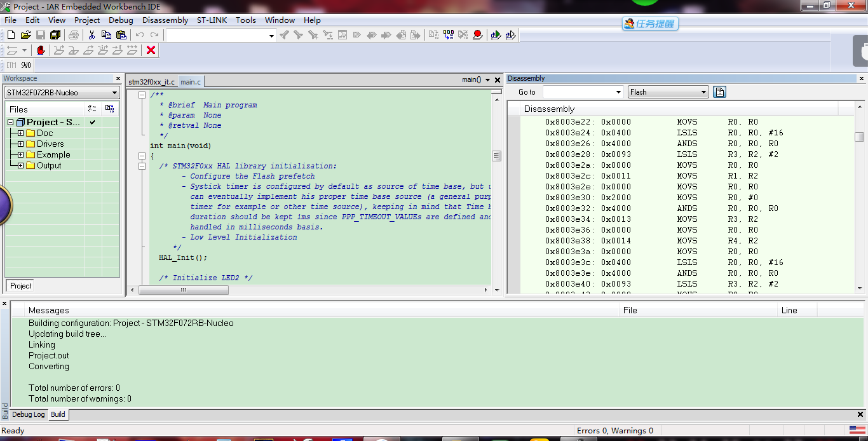Click the Open file folder icon
The height and width of the screenshot is (441, 868).
click(x=25, y=35)
